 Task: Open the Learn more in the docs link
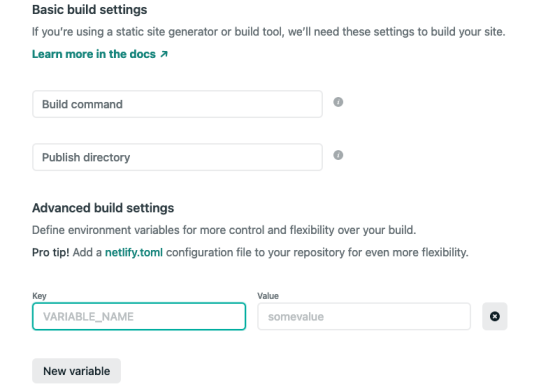(x=94, y=54)
